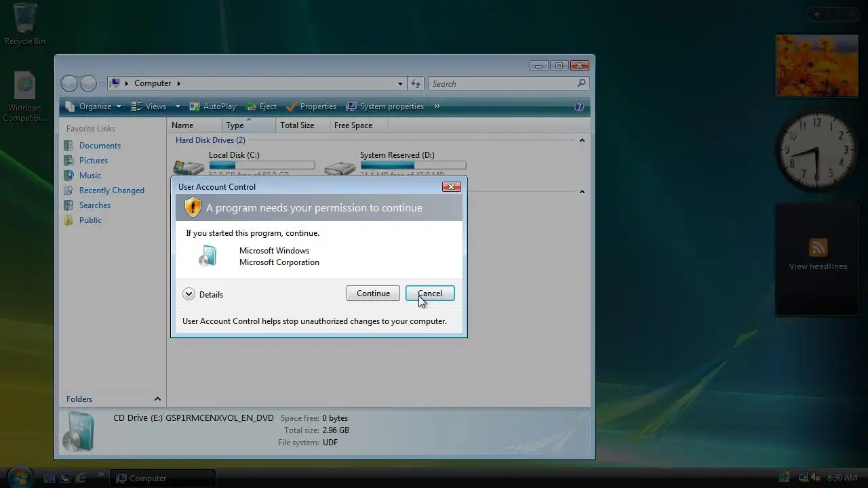Open Documents in Favorite Links
This screenshot has height=488, width=868.
tap(100, 146)
